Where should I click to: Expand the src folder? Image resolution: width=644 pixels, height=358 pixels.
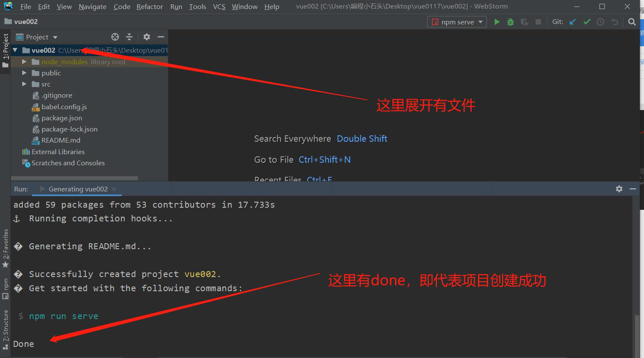click(24, 84)
